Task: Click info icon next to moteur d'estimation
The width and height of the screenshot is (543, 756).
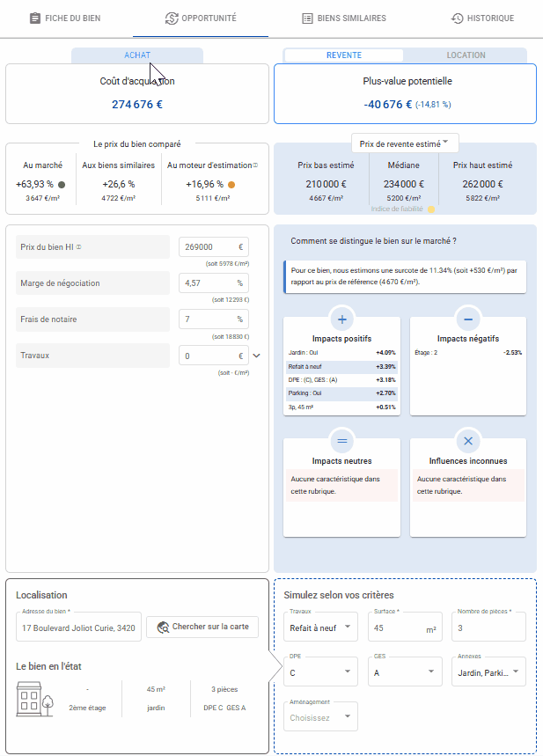Action: (x=255, y=165)
